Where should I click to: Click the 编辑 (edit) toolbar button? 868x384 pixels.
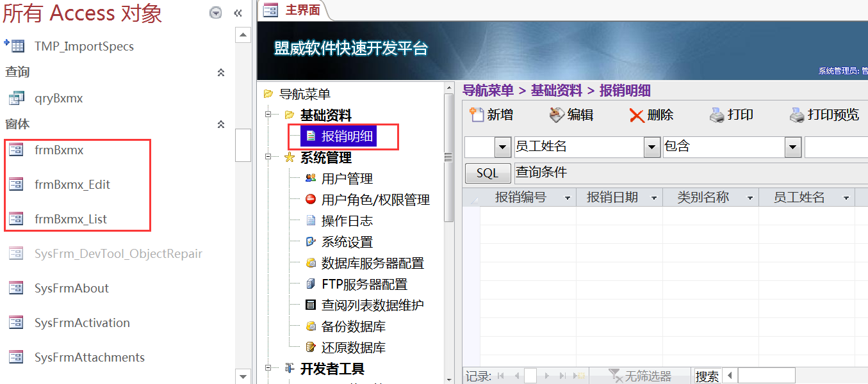[571, 115]
